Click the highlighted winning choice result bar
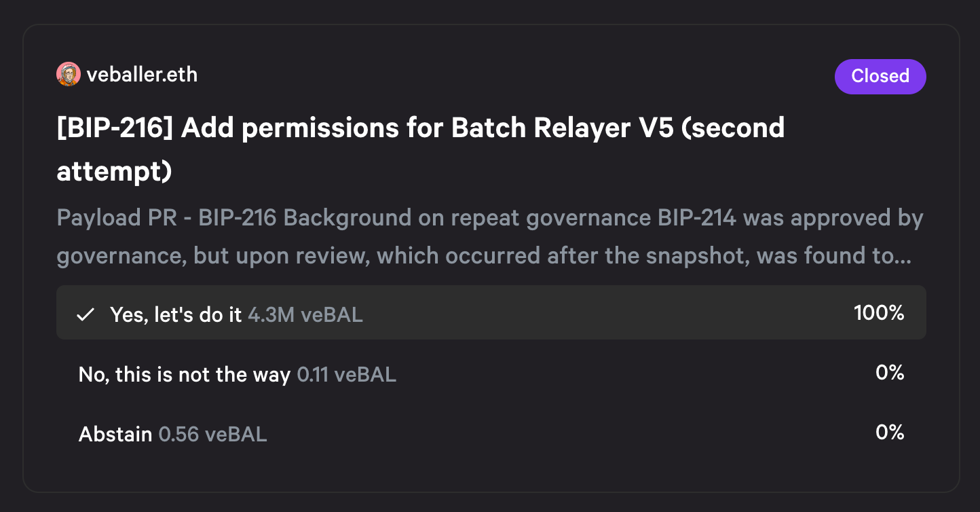Viewport: 980px width, 512px height. 491,312
